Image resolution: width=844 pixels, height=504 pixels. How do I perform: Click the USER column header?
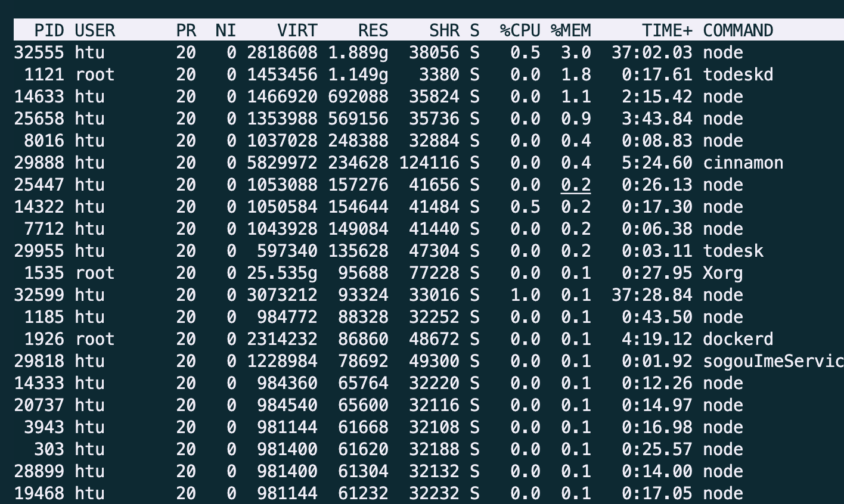95,30
